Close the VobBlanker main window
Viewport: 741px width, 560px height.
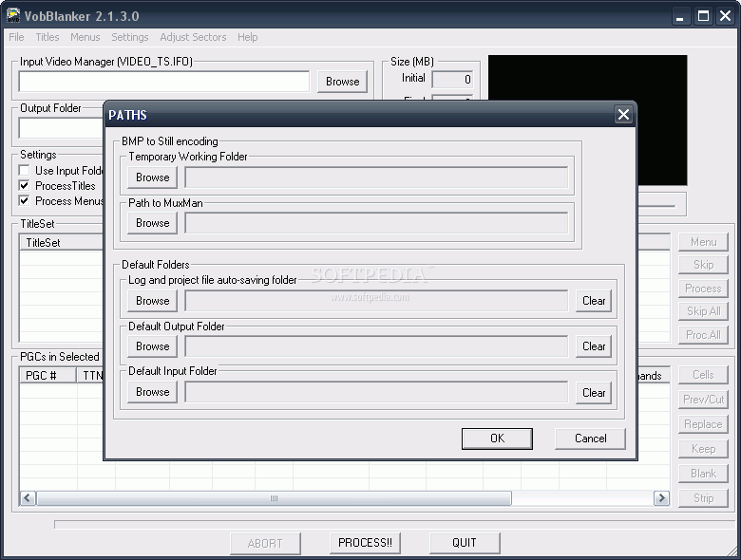726,16
